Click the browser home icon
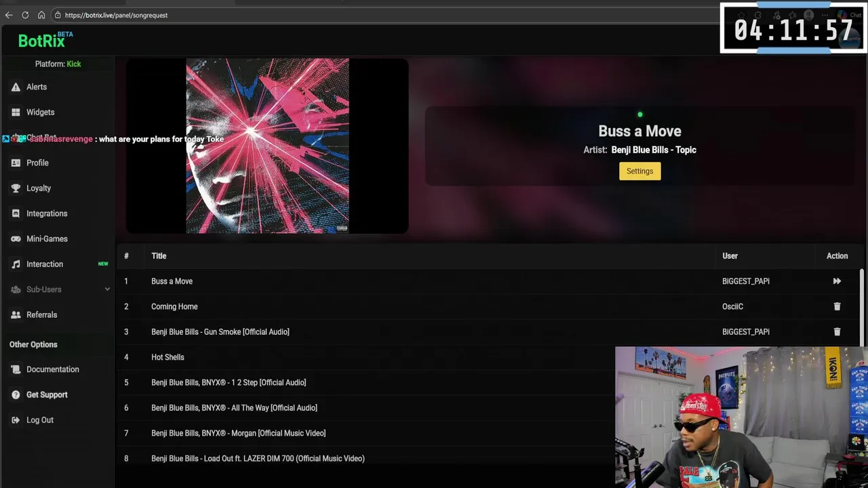Viewport: 868px width, 488px height. pyautogui.click(x=41, y=15)
